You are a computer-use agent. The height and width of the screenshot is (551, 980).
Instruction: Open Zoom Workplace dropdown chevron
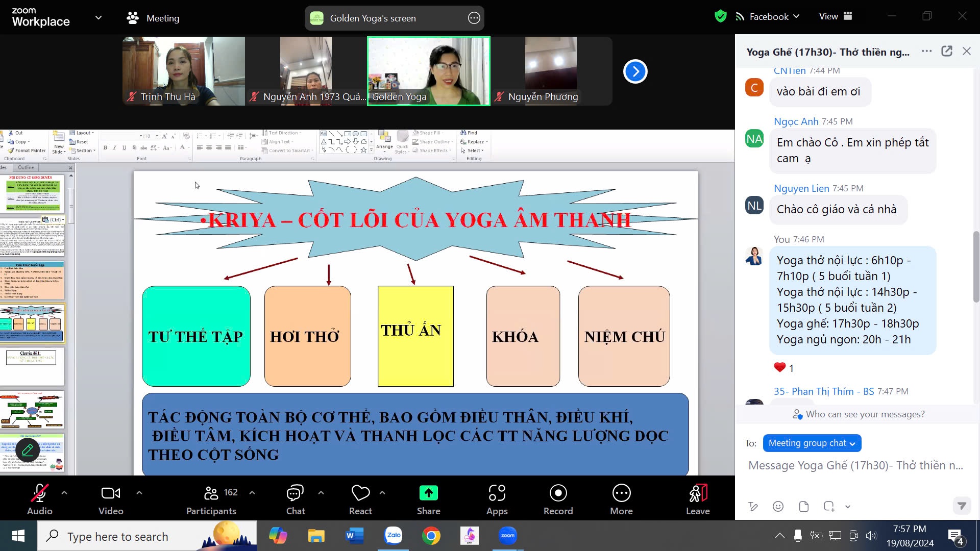click(99, 18)
